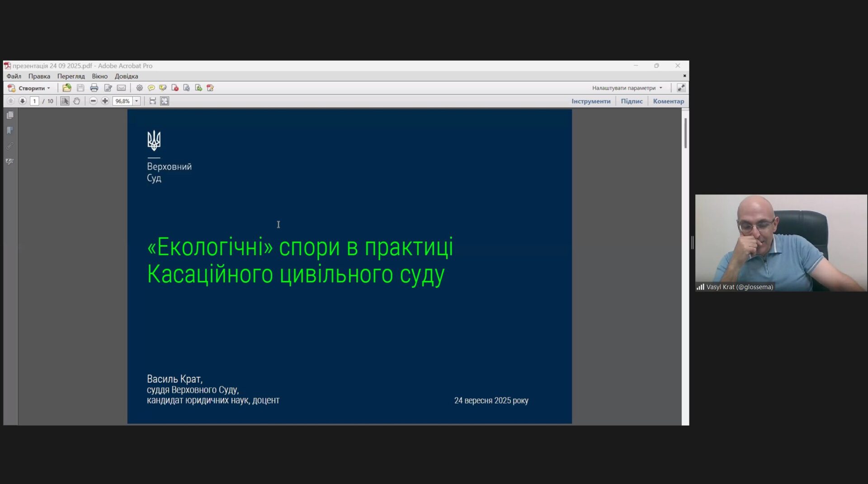This screenshot has height=484, width=868.
Task: Open the Інструменти pane
Action: point(590,101)
